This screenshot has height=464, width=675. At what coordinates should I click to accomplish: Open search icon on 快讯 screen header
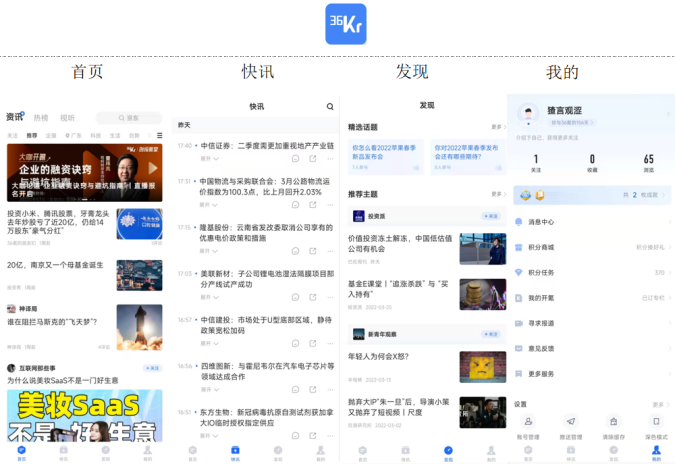[x=330, y=106]
